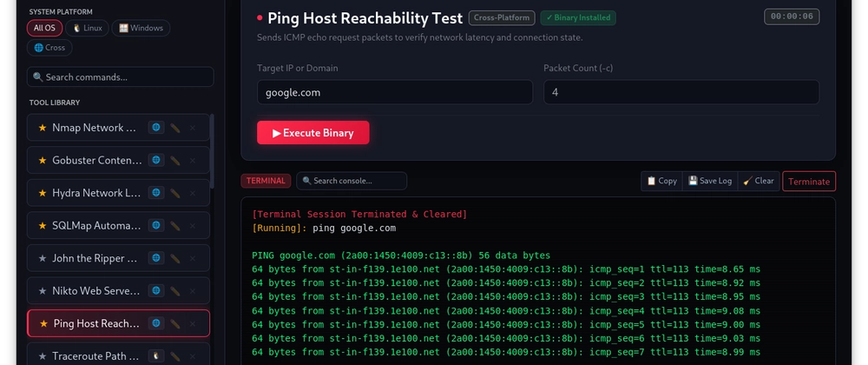Edit John the Ripper entry pencil icon

pyautogui.click(x=175, y=259)
